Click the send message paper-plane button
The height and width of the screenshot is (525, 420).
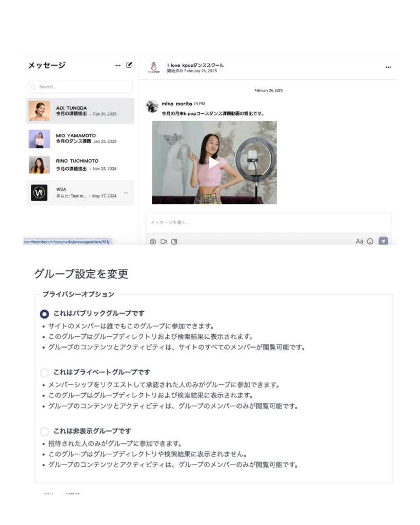[x=383, y=241]
